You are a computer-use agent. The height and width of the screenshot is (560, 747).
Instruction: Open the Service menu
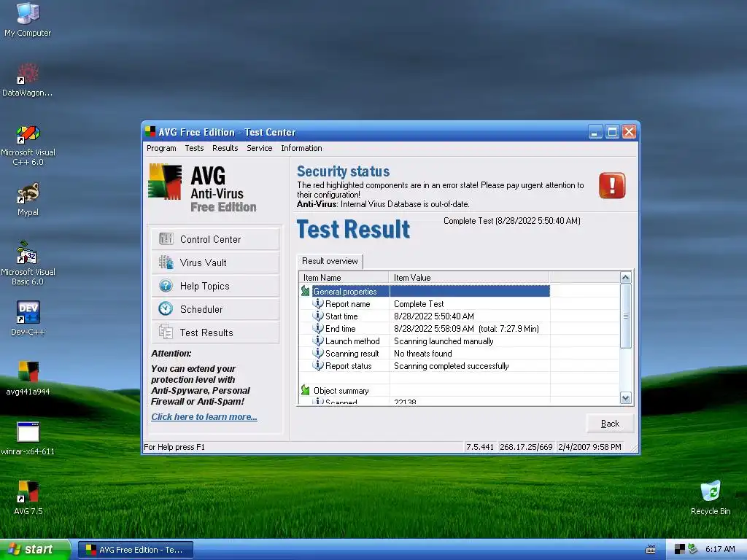[x=260, y=148]
